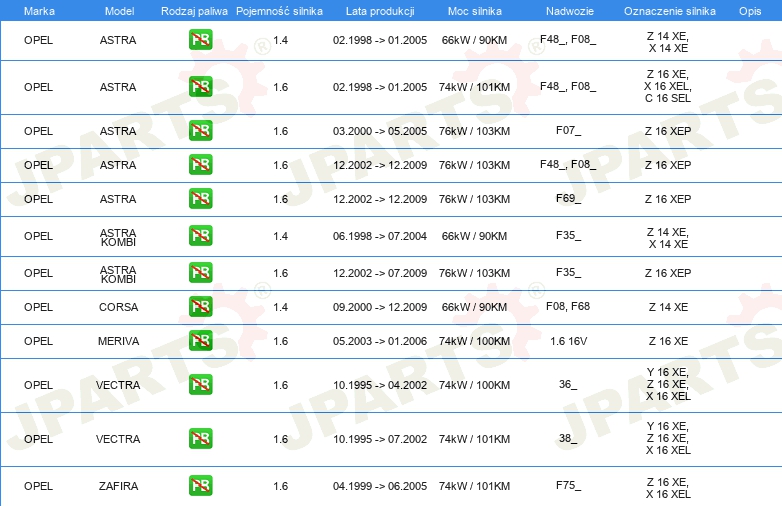Click the fuel icon in the Corsa row

[200, 307]
